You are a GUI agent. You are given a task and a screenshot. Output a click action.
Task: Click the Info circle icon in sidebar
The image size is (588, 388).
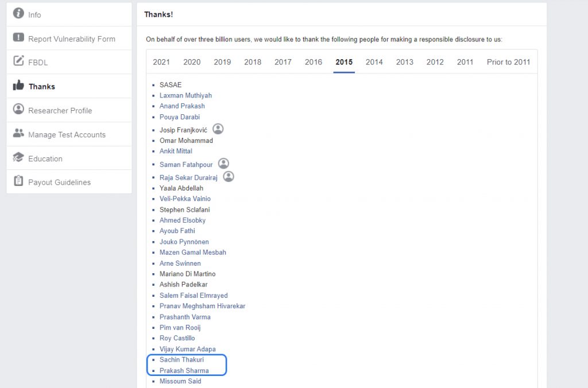tap(18, 13)
